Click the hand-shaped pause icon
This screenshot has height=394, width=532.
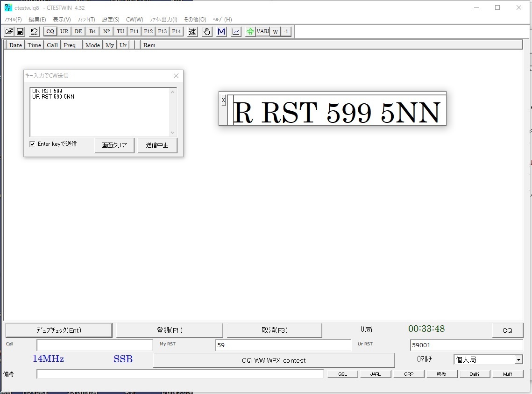pyautogui.click(x=206, y=31)
